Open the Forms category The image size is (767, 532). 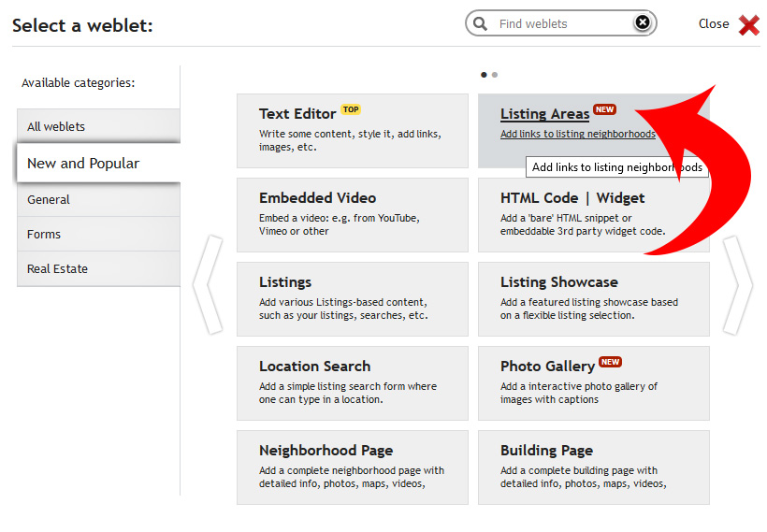pos(99,235)
